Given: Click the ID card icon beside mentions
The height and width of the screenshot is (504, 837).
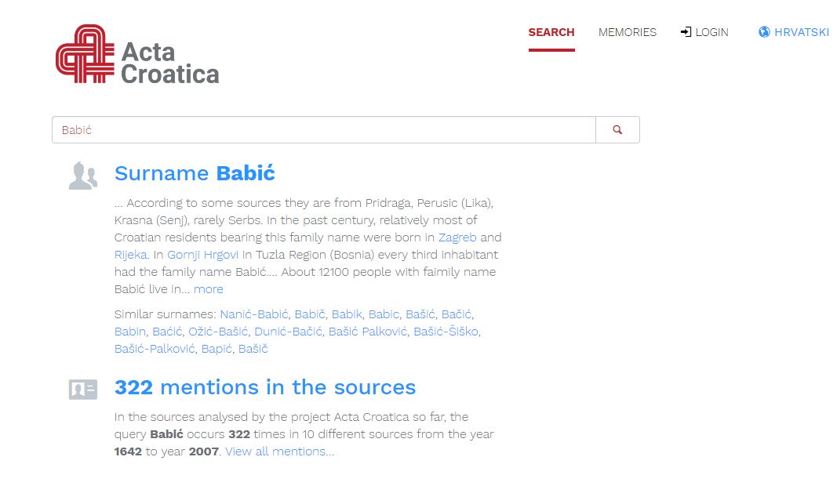Looking at the screenshot, I should click(82, 389).
